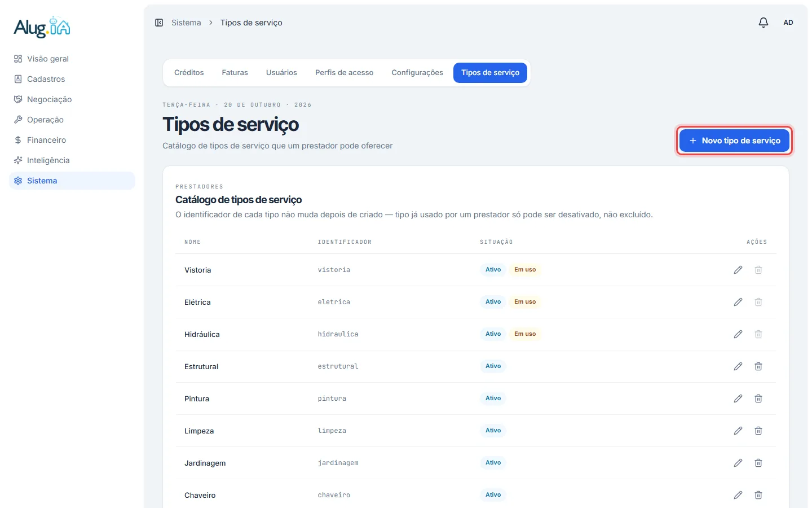This screenshot has width=812, height=508.
Task: Click the Nome column header
Action: coord(192,242)
